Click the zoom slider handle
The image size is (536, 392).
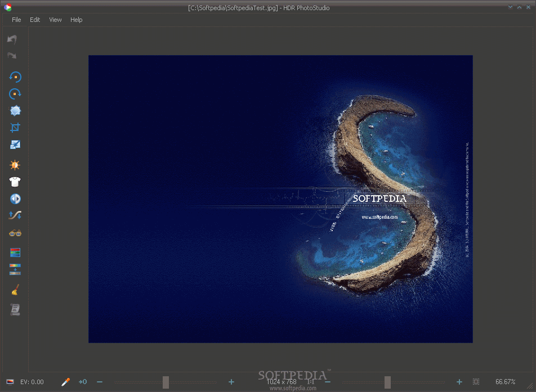point(387,382)
